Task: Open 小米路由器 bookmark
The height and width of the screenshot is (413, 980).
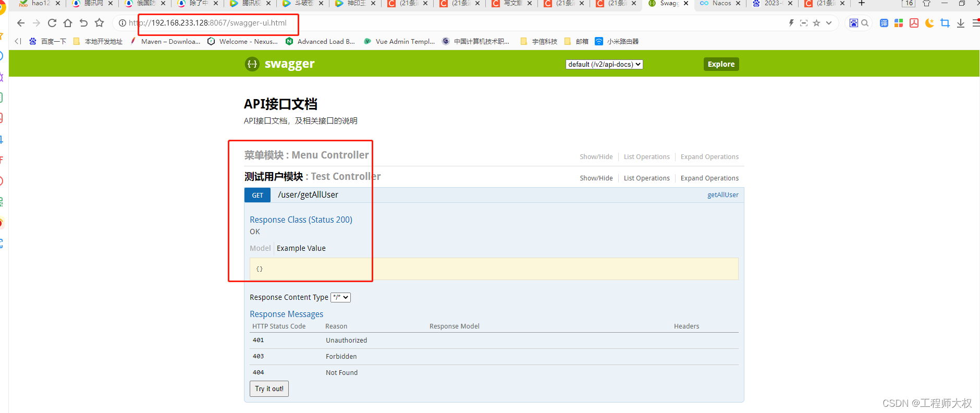Action: [x=617, y=41]
